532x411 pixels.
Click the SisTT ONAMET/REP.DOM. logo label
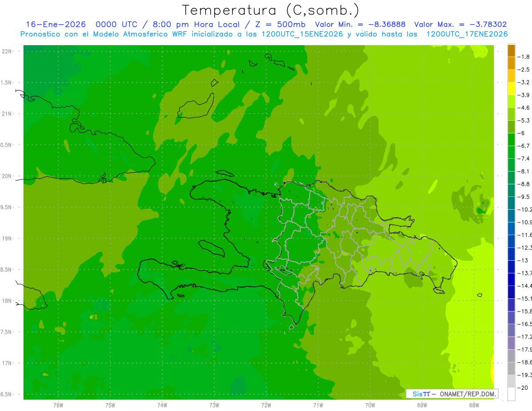452,394
